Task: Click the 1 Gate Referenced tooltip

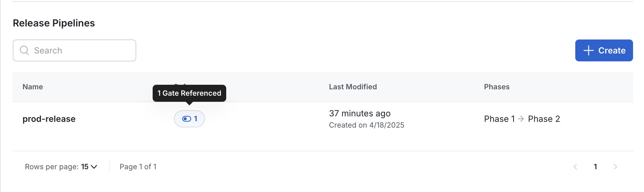Action: (x=189, y=93)
